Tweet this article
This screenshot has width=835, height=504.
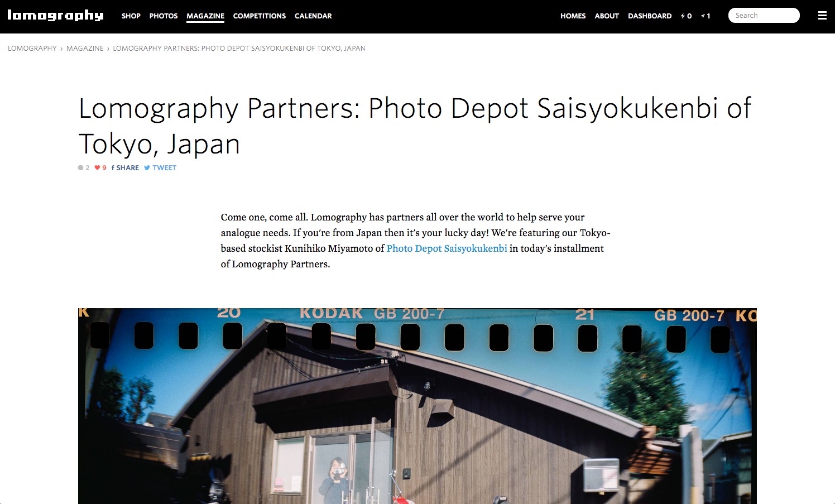click(x=160, y=167)
